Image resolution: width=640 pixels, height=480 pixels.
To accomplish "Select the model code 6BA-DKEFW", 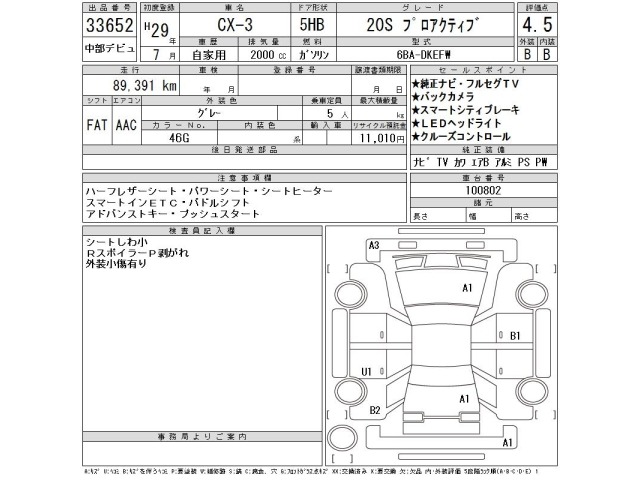I will (424, 55).
